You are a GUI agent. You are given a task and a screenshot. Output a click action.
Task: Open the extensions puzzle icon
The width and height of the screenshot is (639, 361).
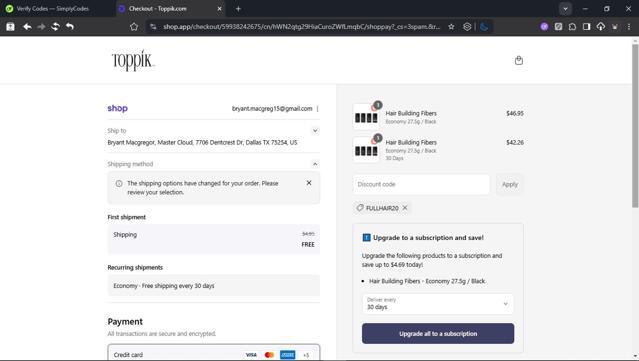572,26
